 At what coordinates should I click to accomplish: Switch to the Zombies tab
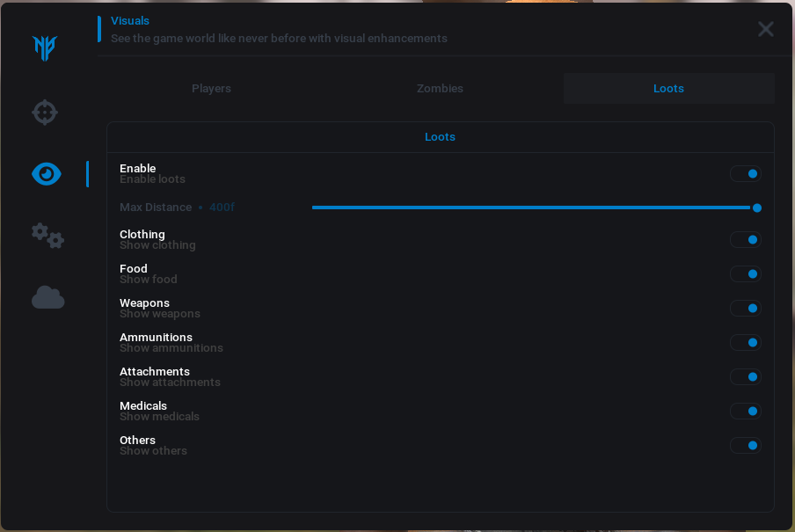pos(440,89)
